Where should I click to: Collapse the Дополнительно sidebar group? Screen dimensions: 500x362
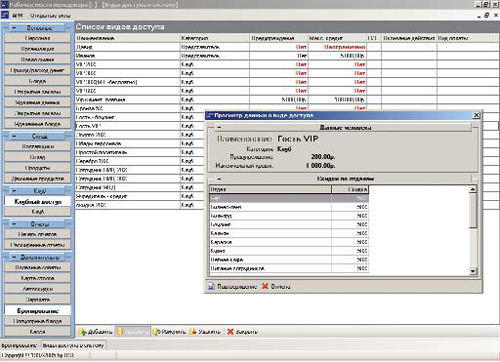(14, 257)
